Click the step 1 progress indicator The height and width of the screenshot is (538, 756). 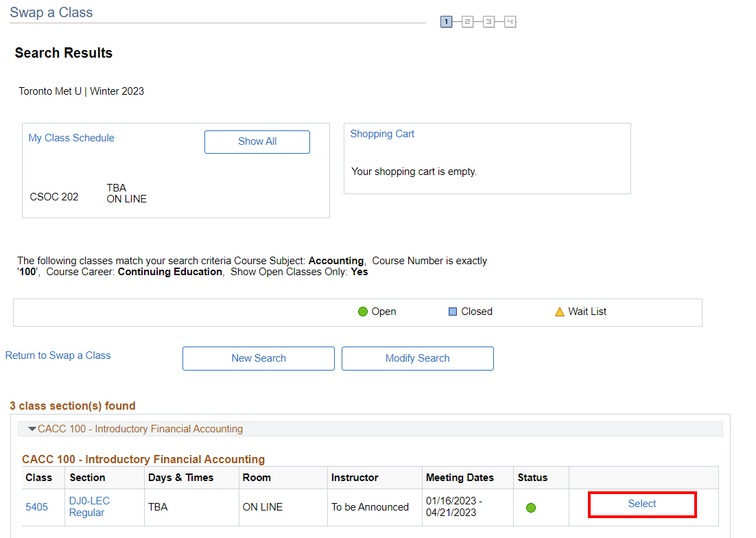pyautogui.click(x=447, y=22)
